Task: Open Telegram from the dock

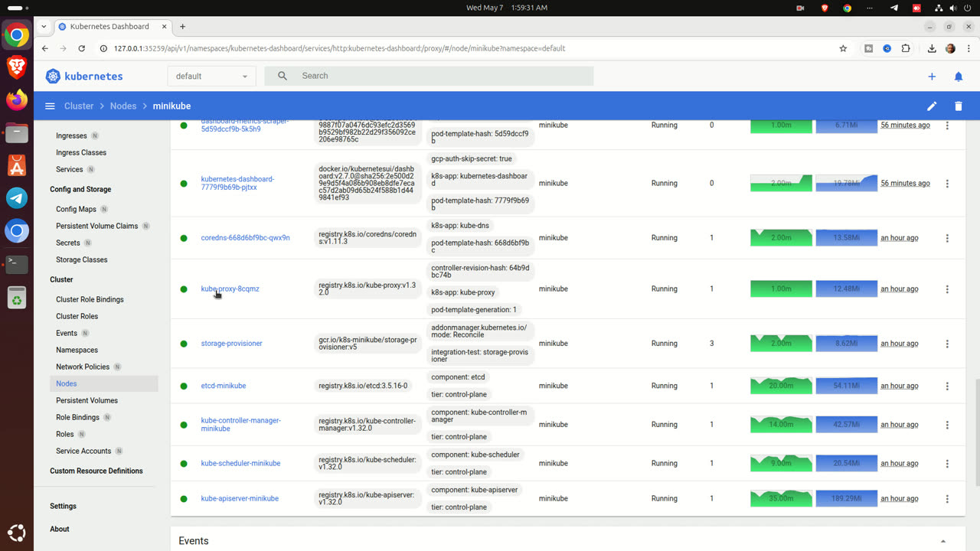Action: (17, 198)
